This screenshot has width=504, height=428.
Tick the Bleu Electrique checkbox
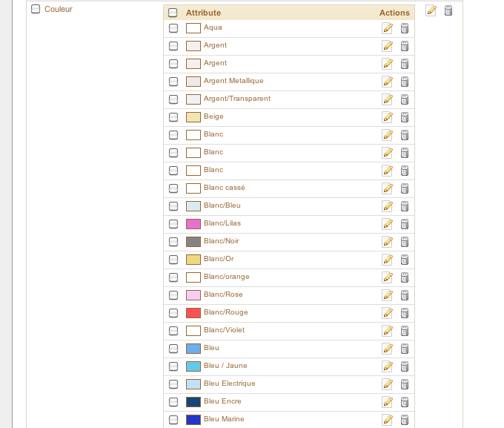(x=173, y=384)
